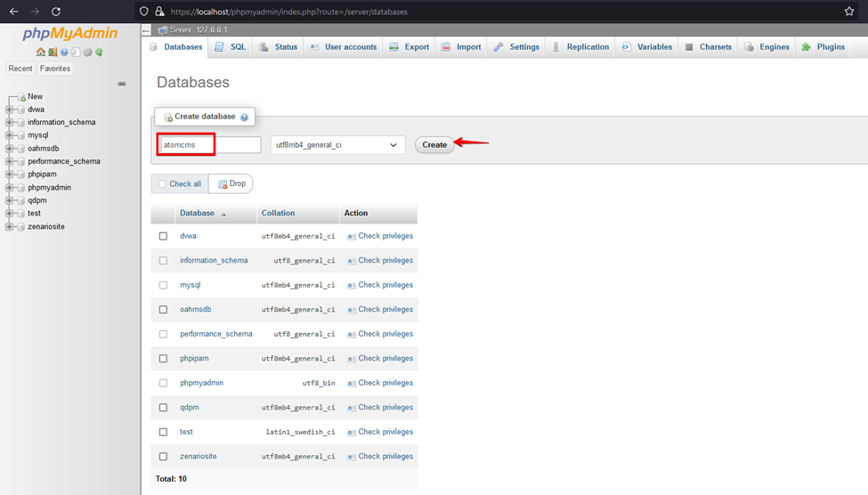Select the oahmsdb database checkbox
This screenshot has width=868, height=495.
[x=163, y=310]
